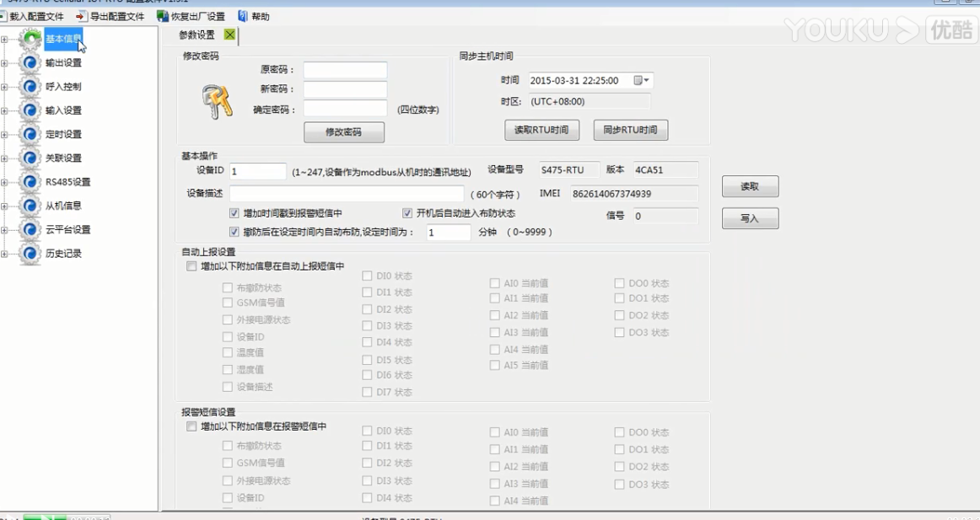
Task: Open the date picker dropdown for 时间
Action: (646, 81)
